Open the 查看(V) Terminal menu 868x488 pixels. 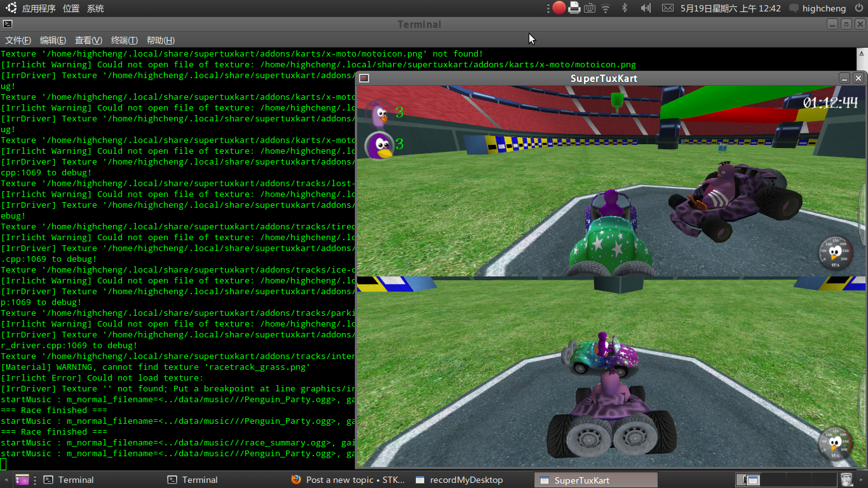coord(88,40)
